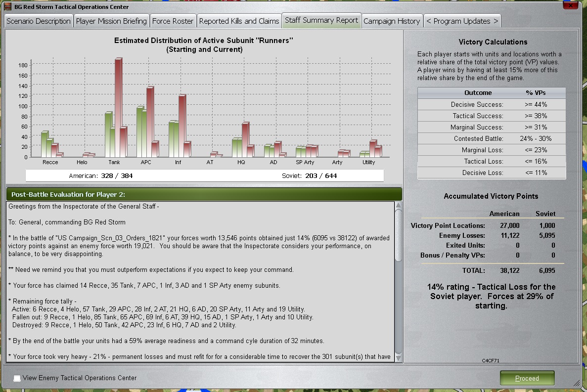Click the C4CF71 code text

pyautogui.click(x=491, y=360)
